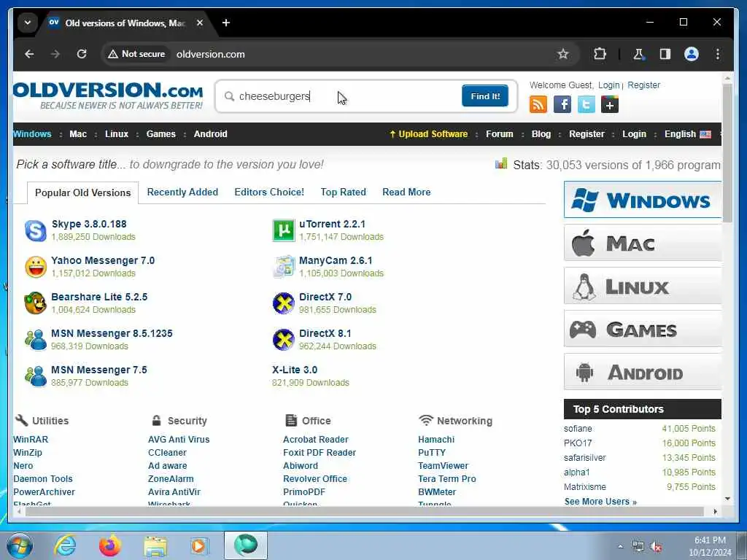Image resolution: width=747 pixels, height=560 pixels.
Task: Switch to the Editors Choice! tab
Action: point(269,192)
